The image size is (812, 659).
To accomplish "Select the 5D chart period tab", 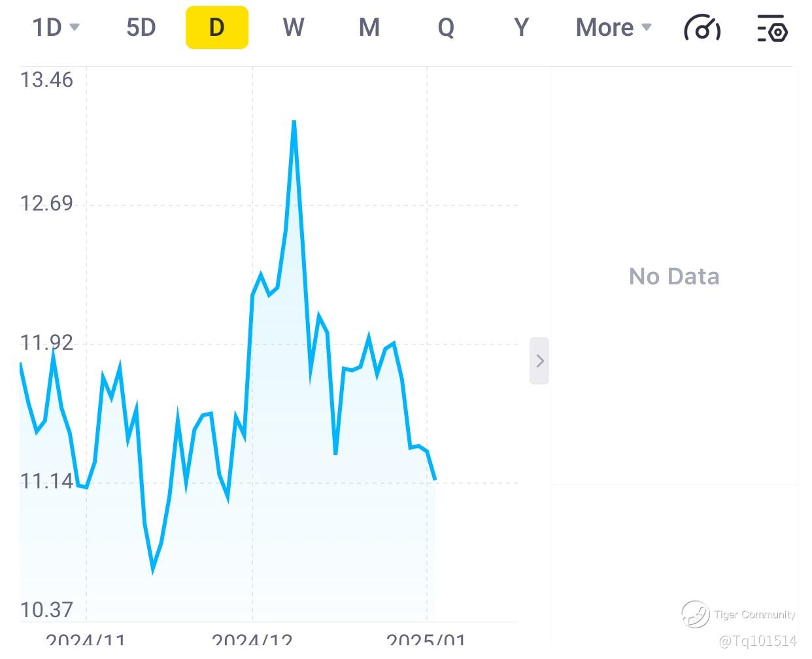I will tap(141, 27).
